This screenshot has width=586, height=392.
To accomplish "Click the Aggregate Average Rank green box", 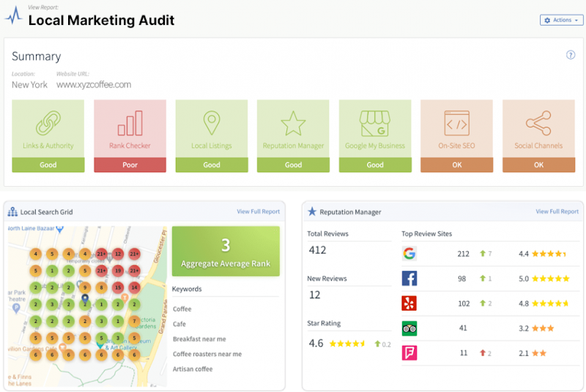I will coord(226,251).
